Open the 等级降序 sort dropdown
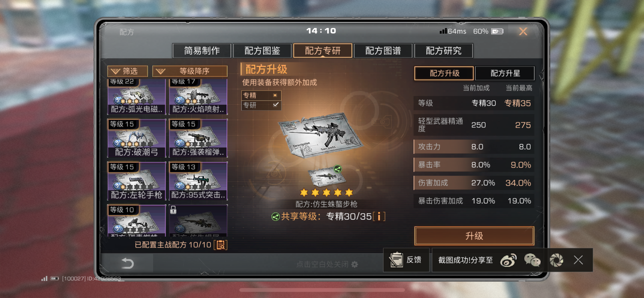Screen dimensions: 644x298 (x=190, y=71)
